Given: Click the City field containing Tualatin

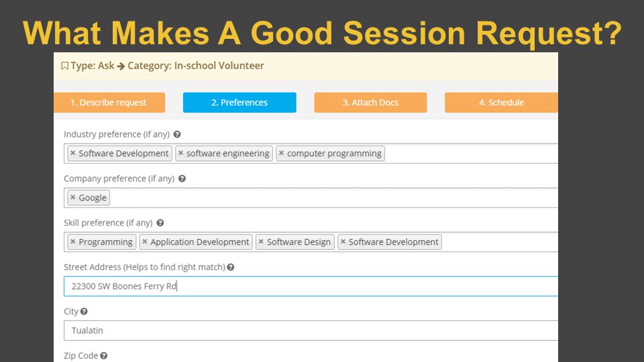Looking at the screenshot, I should click(x=311, y=330).
